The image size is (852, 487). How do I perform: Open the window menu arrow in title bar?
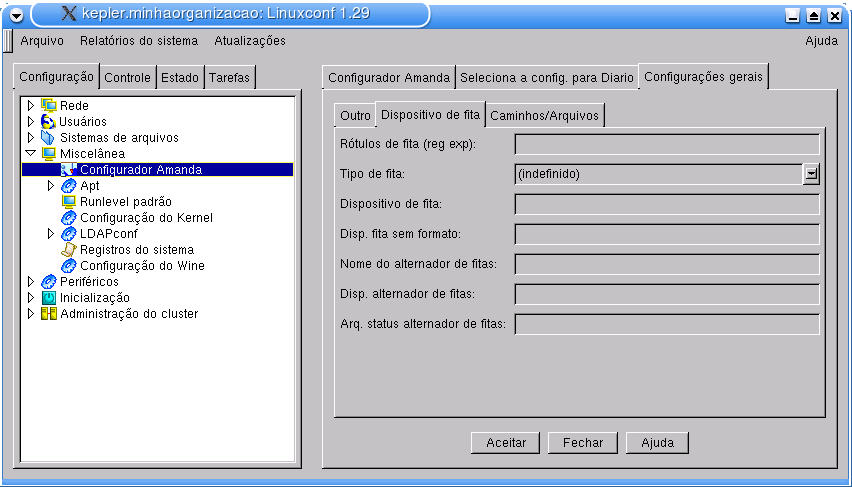coord(17,16)
